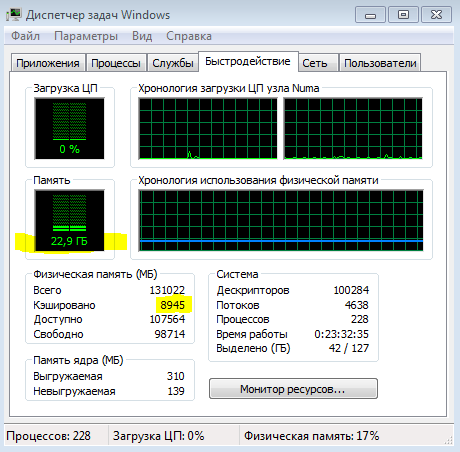Click the left Numa CPU history graph

[208, 129]
